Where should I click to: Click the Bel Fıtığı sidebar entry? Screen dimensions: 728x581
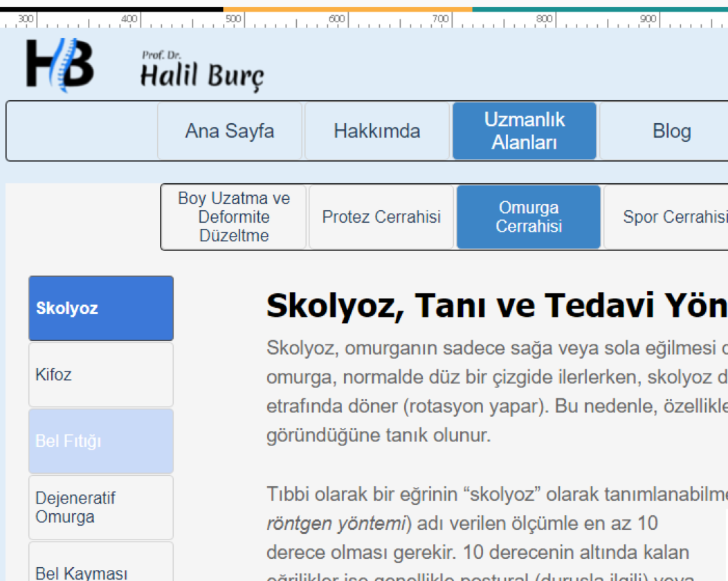pyautogui.click(x=101, y=441)
